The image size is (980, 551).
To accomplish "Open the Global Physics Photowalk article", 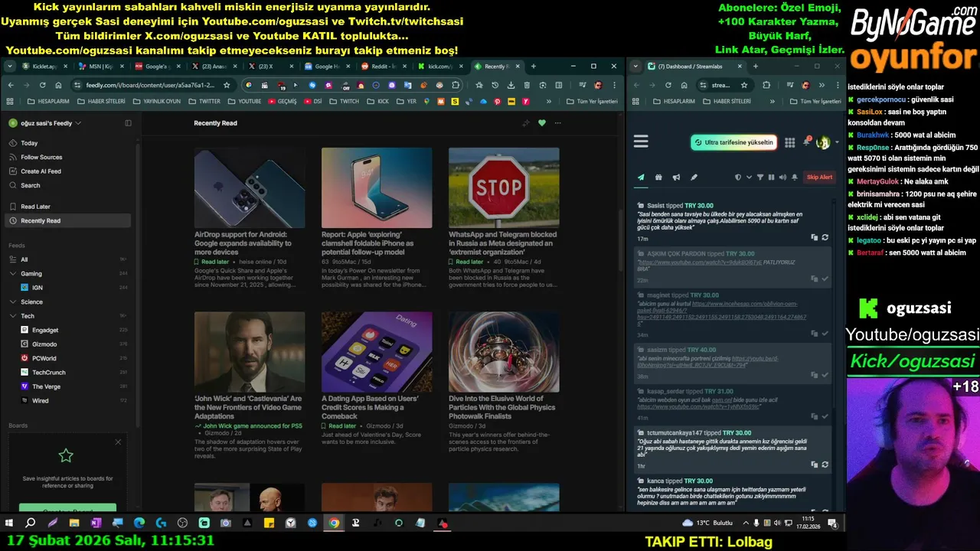I will tap(502, 408).
